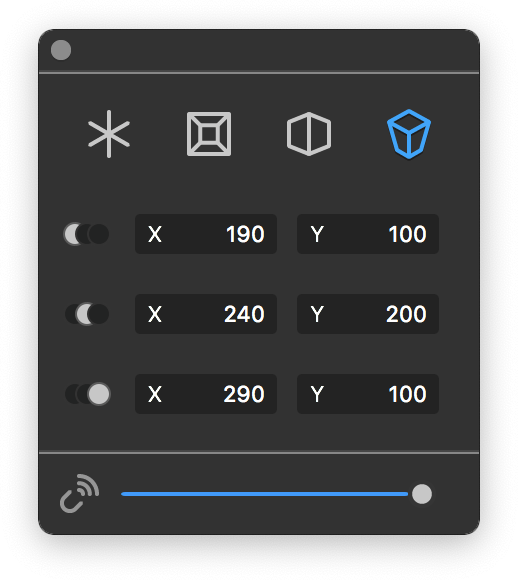
Task: Click the blue three-point perspective cube icon
Action: [409, 134]
